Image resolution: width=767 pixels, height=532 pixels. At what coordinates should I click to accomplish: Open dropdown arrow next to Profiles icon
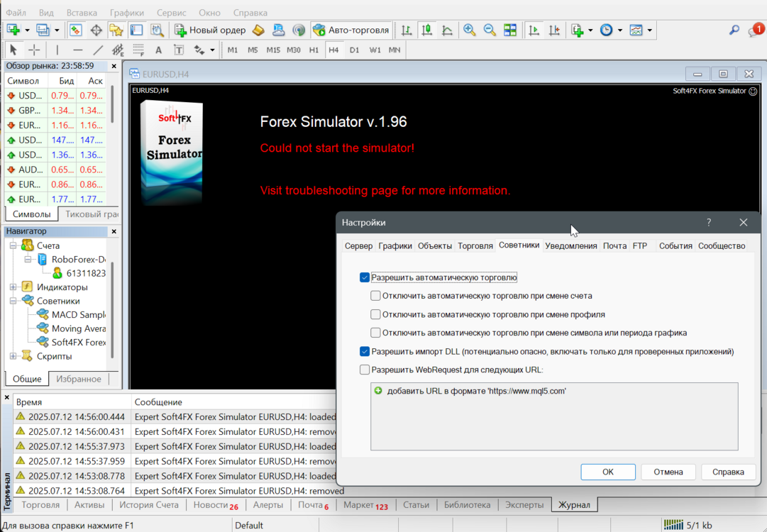pos(57,31)
